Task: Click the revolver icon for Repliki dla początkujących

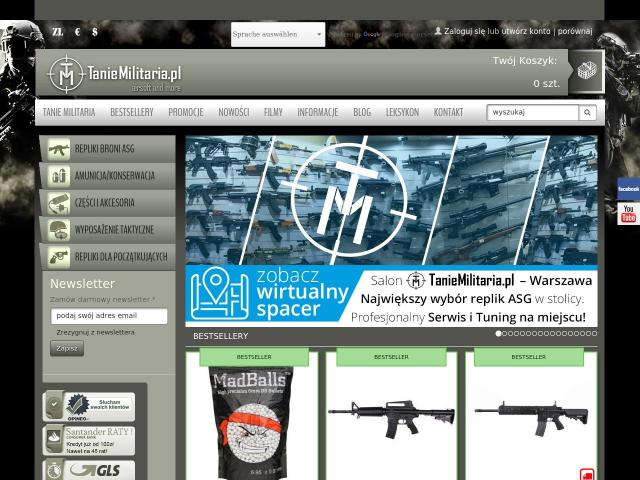Action: coord(59,257)
